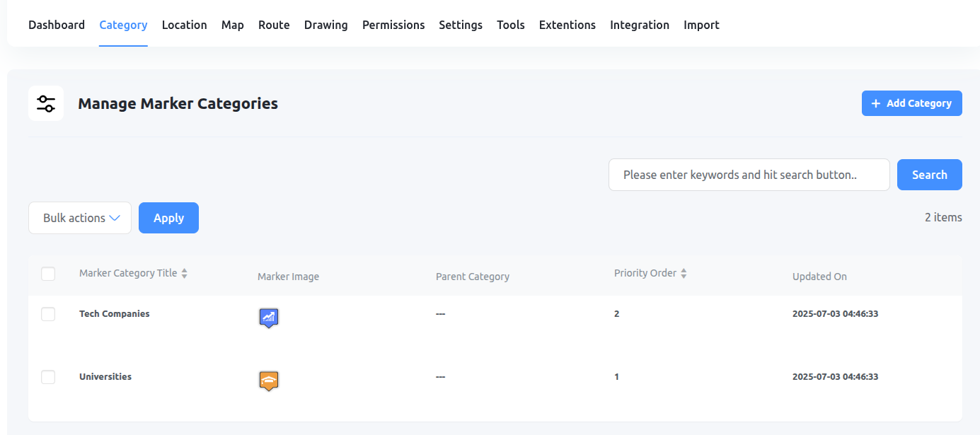The height and width of the screenshot is (435, 980).
Task: Sort by Marker Category Title arrows
Action: click(x=185, y=272)
